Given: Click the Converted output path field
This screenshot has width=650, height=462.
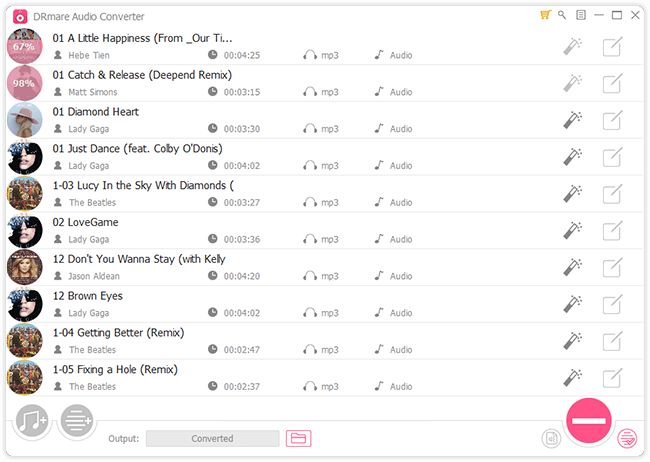Looking at the screenshot, I should [212, 438].
